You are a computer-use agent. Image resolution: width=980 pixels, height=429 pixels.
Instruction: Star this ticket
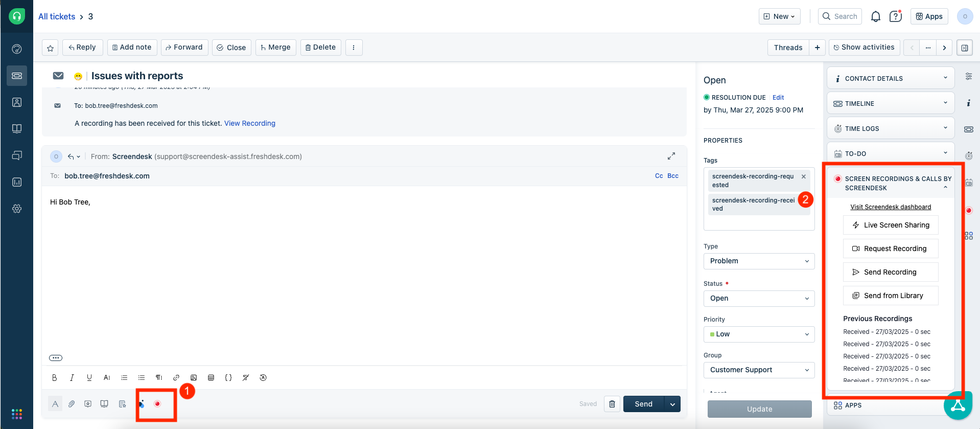pyautogui.click(x=50, y=48)
